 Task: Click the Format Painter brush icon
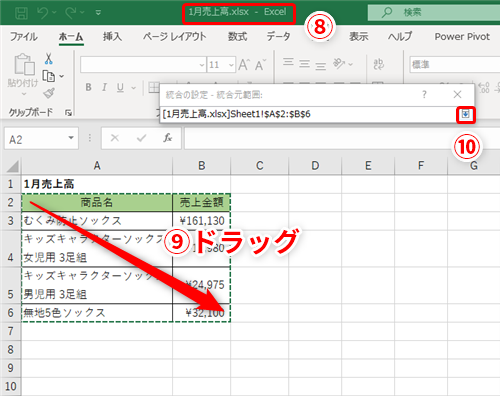[49, 93]
